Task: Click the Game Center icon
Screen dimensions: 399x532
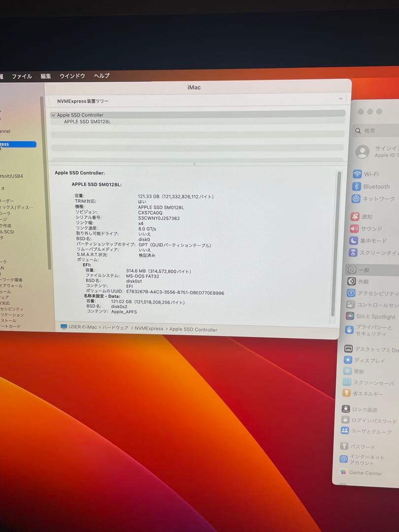Action: (343, 472)
